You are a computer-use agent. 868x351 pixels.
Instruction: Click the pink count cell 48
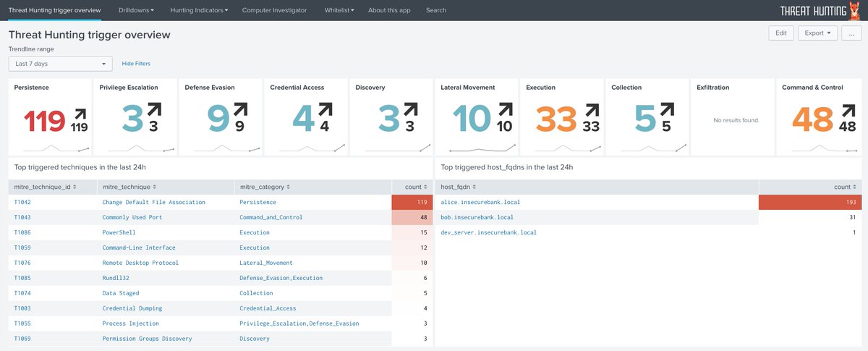pos(412,217)
